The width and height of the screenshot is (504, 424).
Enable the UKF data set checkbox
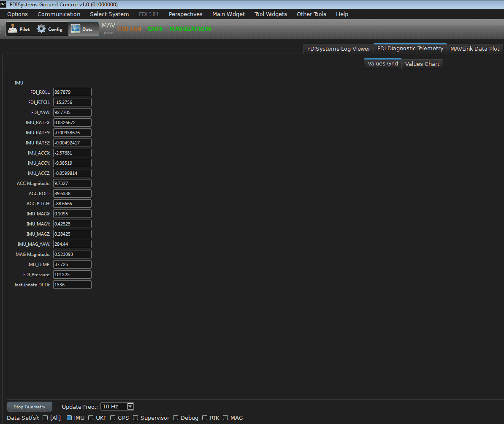point(91,418)
